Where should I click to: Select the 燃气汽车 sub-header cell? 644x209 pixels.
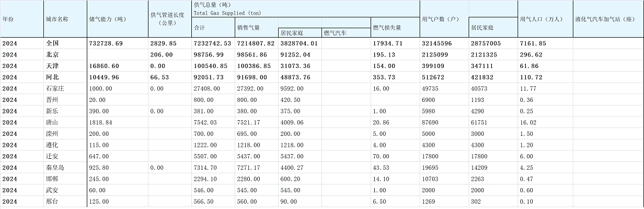pos(335,33)
